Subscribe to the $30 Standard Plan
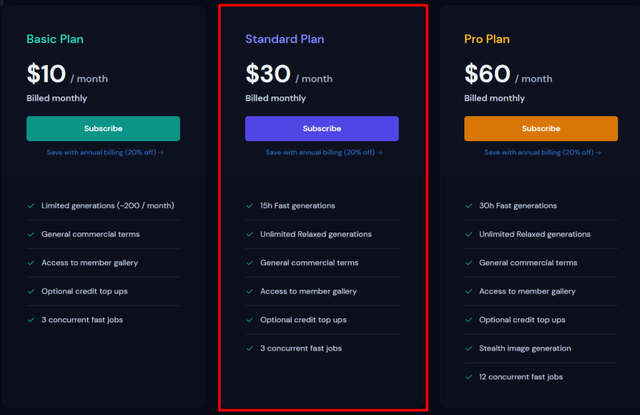640x415 pixels. click(321, 129)
